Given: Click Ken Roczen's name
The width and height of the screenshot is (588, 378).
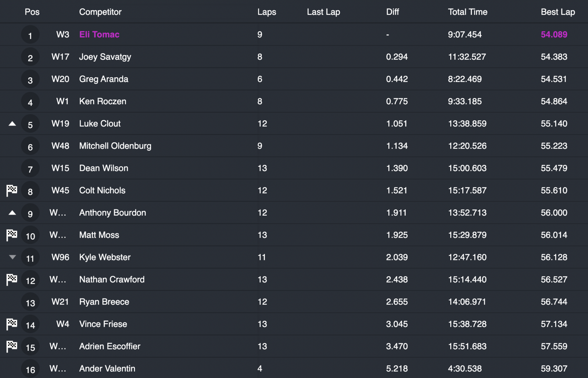Looking at the screenshot, I should 103,101.
